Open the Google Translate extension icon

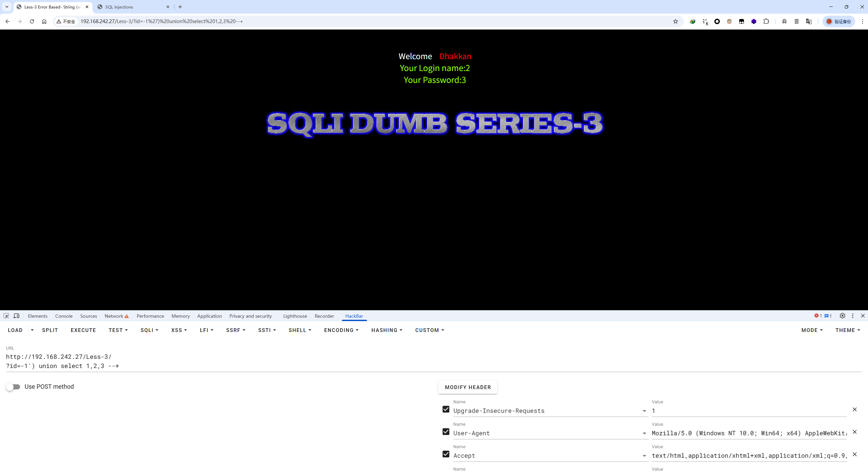809,21
